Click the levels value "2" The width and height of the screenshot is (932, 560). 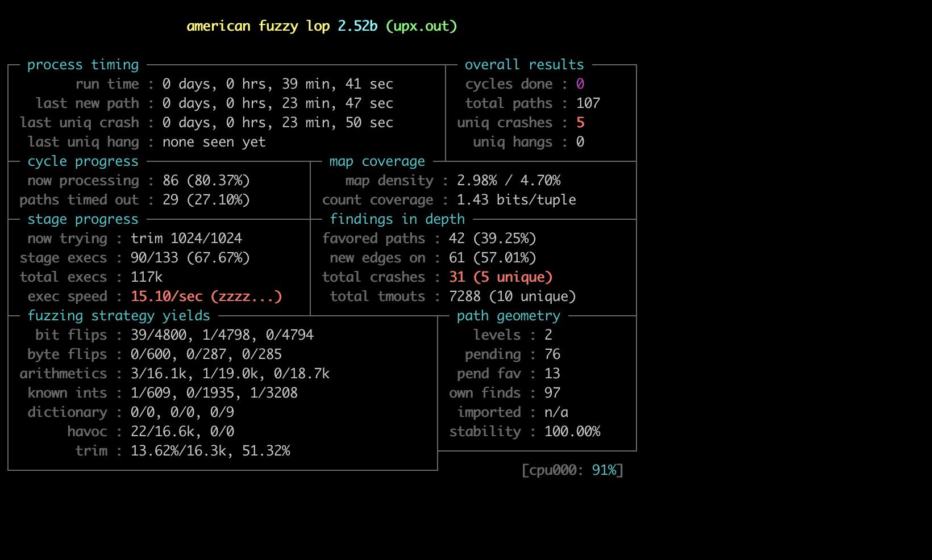[548, 335]
